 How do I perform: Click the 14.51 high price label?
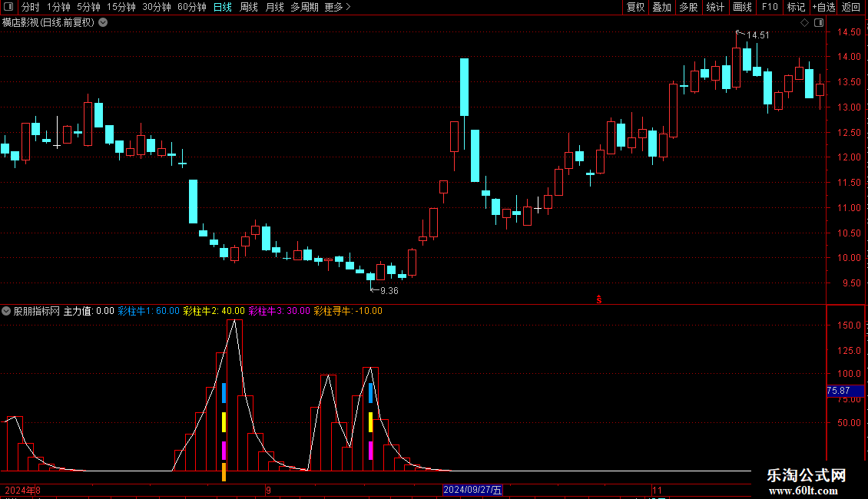point(758,35)
